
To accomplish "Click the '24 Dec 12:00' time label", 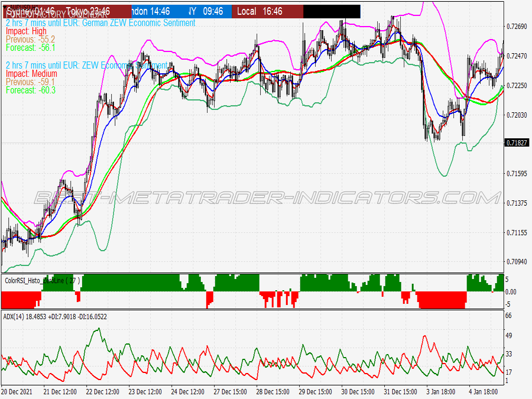I will click(x=187, y=392).
